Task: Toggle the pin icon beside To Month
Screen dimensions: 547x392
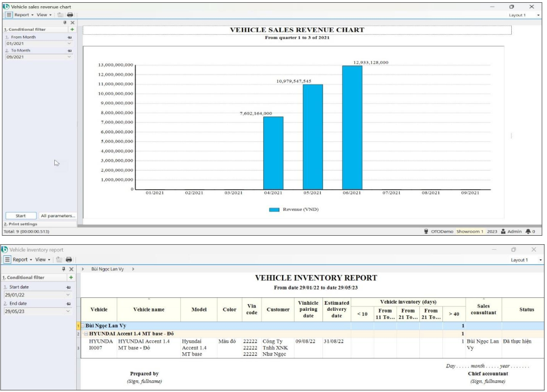Action: click(69, 50)
